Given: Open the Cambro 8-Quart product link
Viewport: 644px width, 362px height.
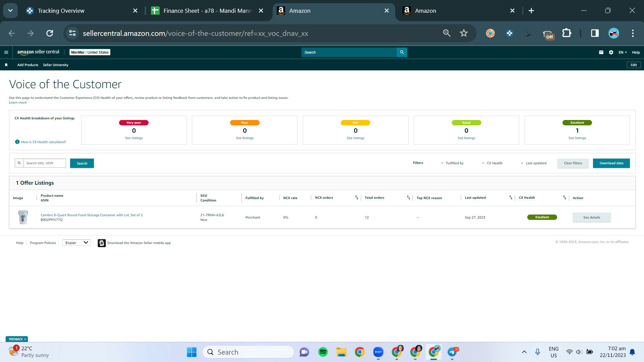Looking at the screenshot, I should click(92, 215).
